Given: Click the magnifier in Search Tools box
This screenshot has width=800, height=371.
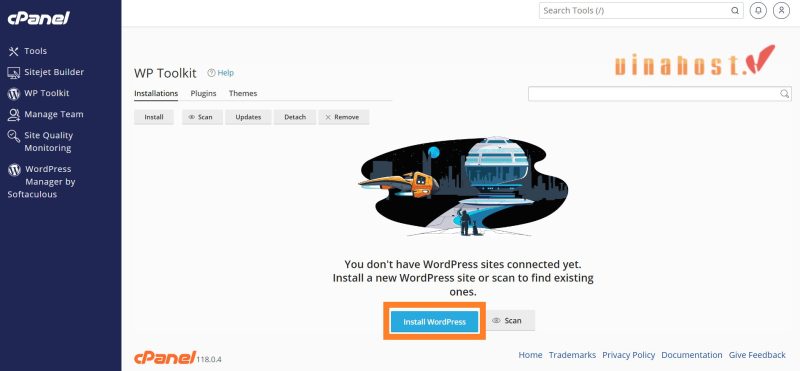Looking at the screenshot, I should 735,10.
